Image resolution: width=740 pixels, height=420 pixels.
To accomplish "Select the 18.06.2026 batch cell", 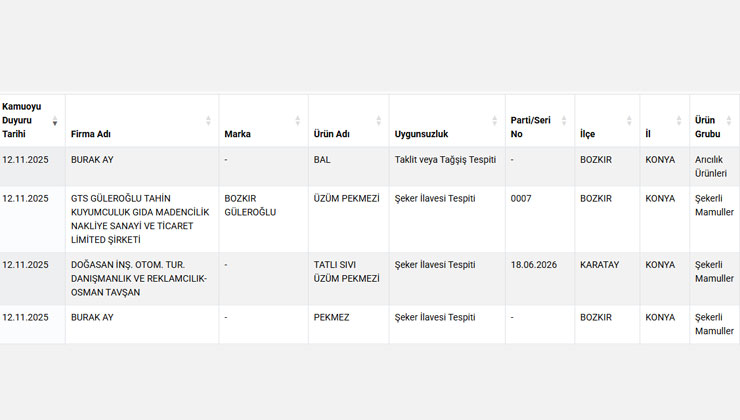I will pyautogui.click(x=534, y=265).
